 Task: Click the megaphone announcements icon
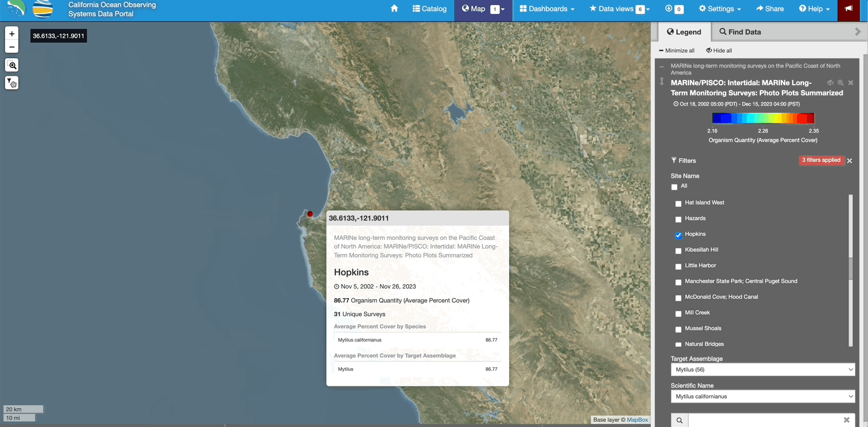click(x=849, y=9)
